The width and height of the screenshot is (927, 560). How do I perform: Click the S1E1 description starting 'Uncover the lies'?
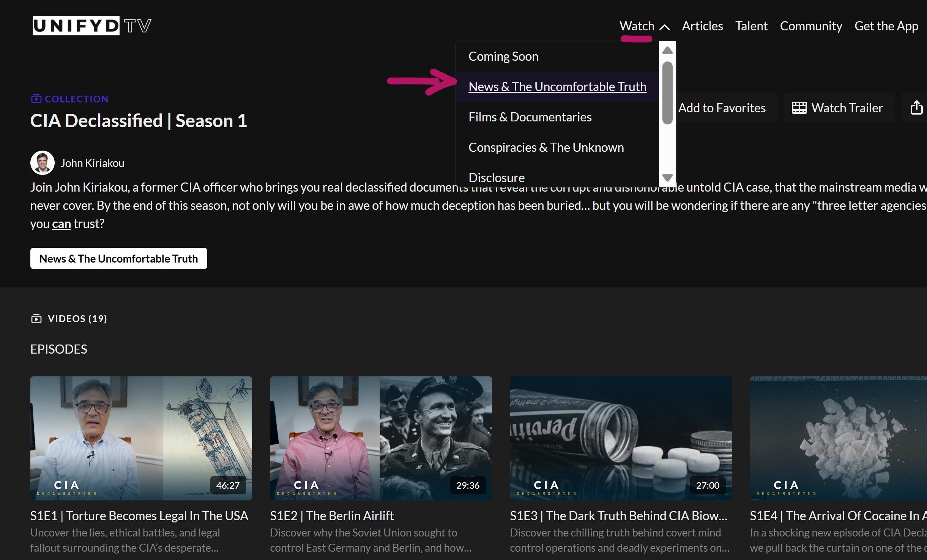pyautogui.click(x=125, y=540)
